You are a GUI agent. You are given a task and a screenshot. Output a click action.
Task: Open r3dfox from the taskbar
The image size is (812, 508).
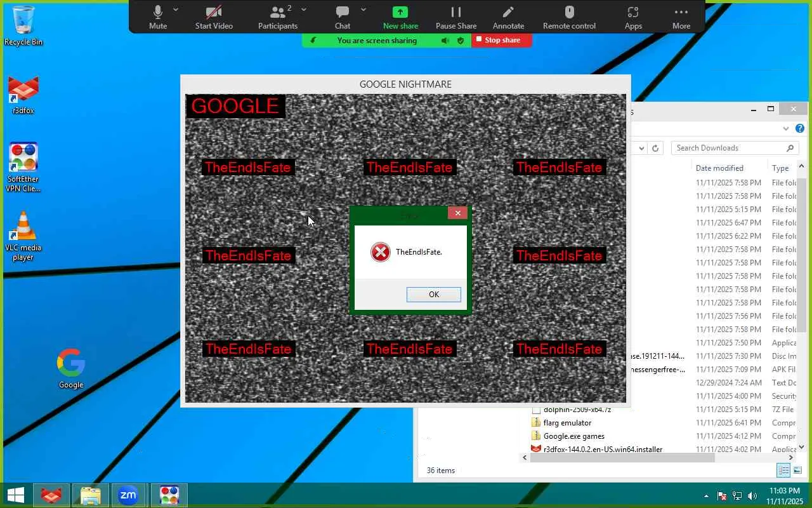point(51,495)
